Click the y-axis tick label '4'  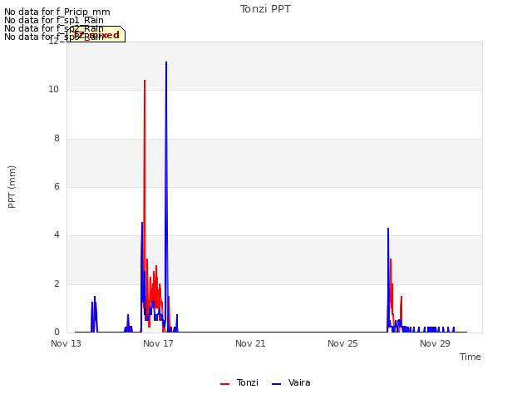57,234
